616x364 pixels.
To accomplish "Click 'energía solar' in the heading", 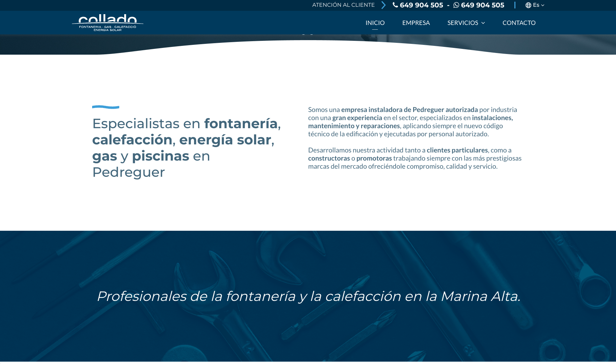I will click(225, 140).
